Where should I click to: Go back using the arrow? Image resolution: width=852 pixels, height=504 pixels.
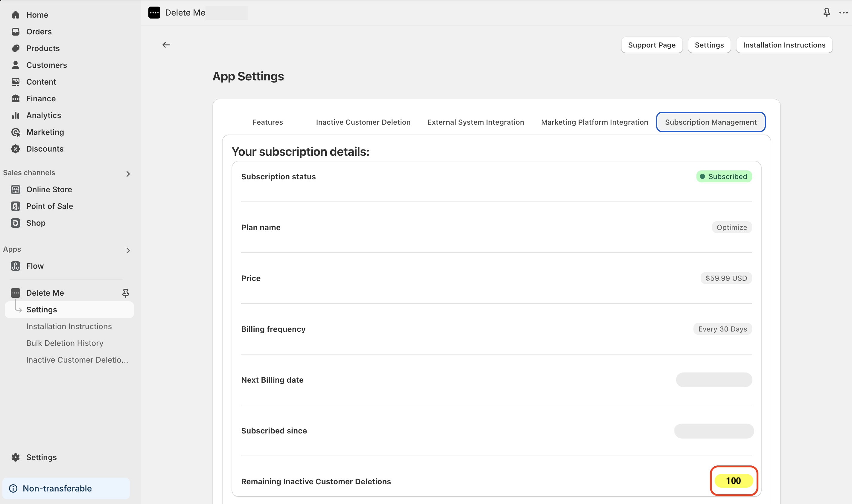[166, 45]
